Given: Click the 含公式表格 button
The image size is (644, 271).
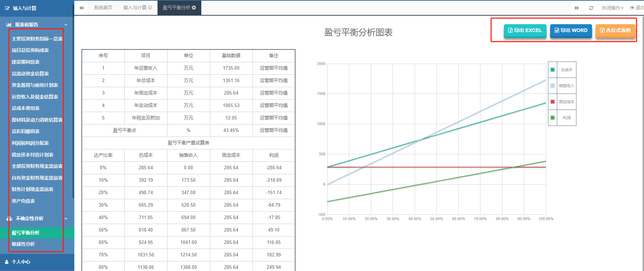Looking at the screenshot, I should pos(616,31).
